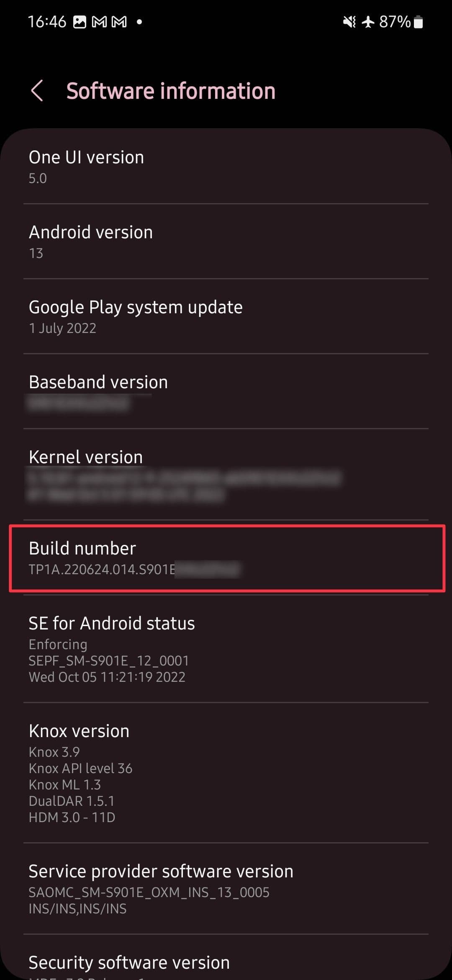Screen dimensions: 452x980
Task: Open the One UI version item
Action: 226,167
